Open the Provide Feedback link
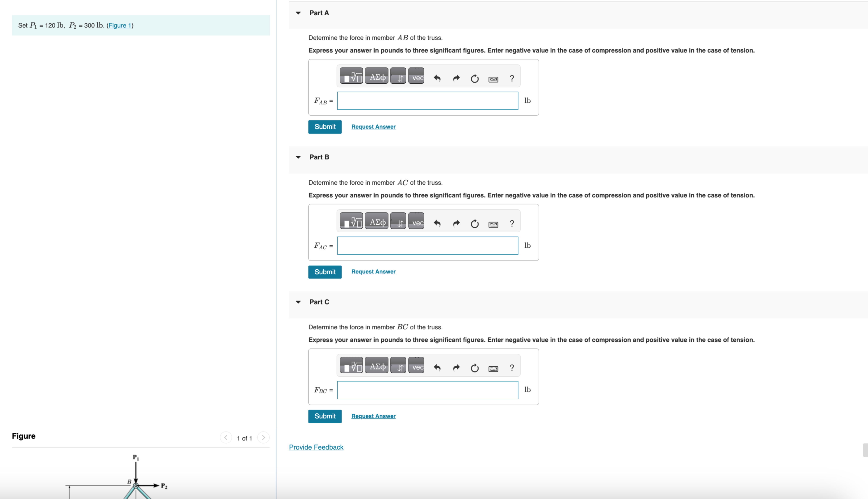 click(x=316, y=447)
